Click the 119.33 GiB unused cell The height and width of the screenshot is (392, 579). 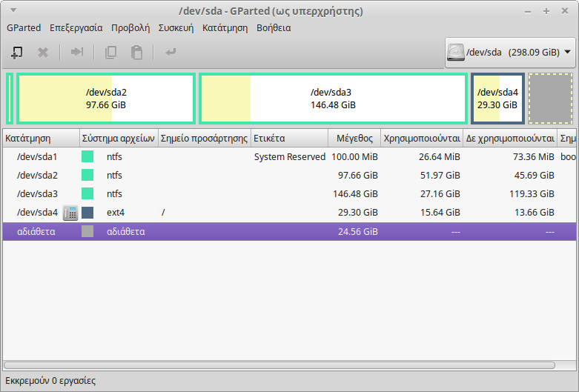pyautogui.click(x=532, y=194)
